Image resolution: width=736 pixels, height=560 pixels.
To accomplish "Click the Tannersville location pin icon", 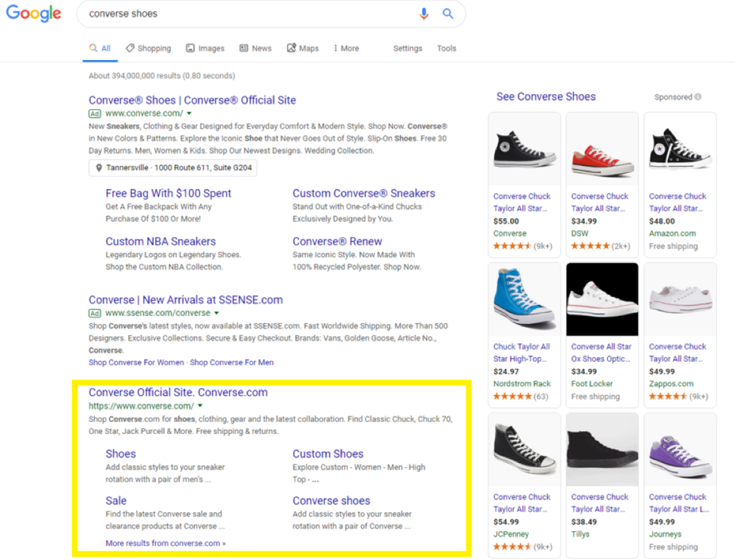I will coord(99,167).
